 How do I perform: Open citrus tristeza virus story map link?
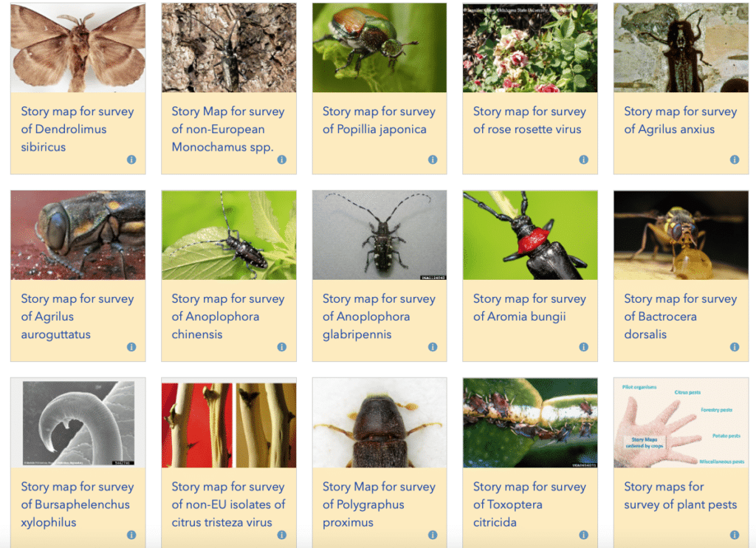[x=229, y=504]
